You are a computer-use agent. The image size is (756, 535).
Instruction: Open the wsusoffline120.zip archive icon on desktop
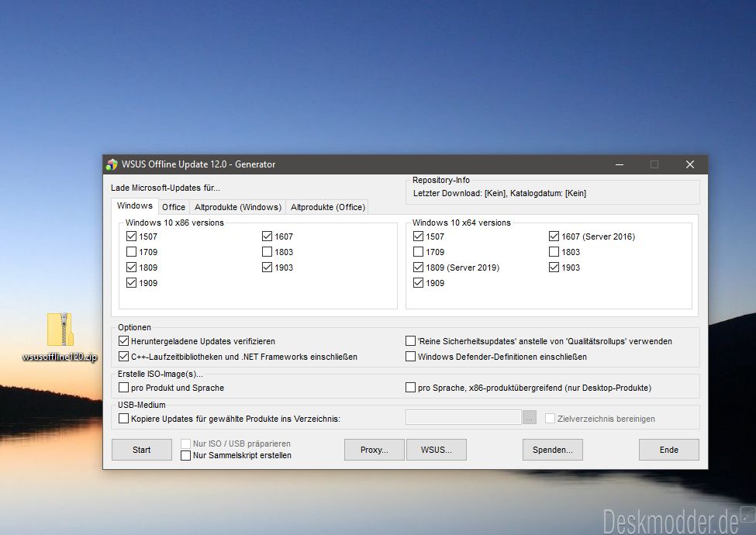tap(60, 337)
